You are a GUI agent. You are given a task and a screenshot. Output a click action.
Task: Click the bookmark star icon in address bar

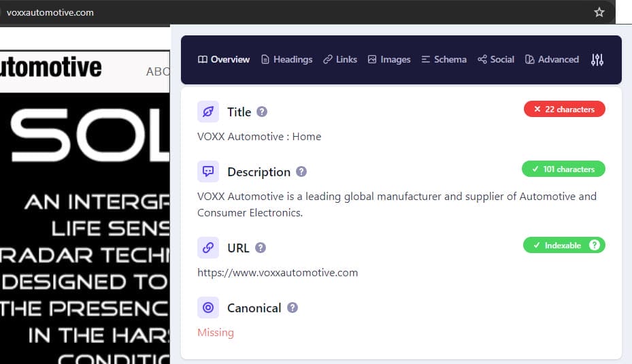(599, 12)
